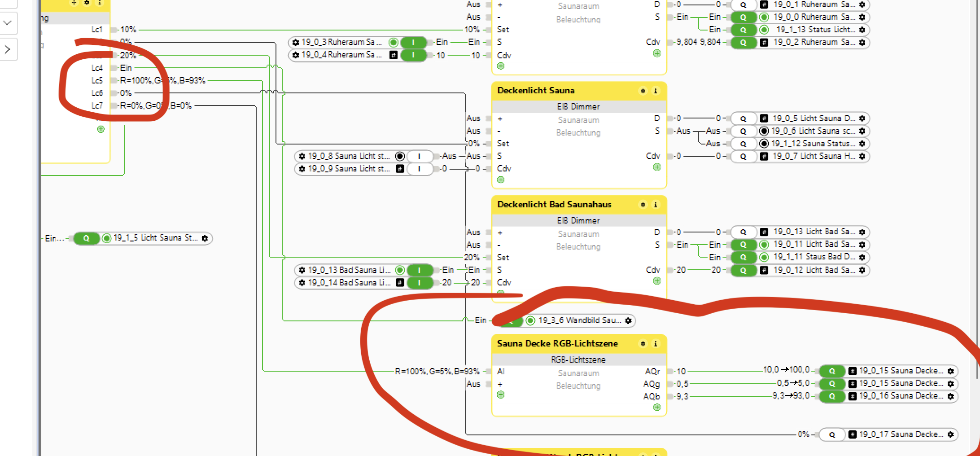Screen dimensions: 980x456
Task: Open gear of 19_0_3 Ruheraum input
Action: [296, 42]
